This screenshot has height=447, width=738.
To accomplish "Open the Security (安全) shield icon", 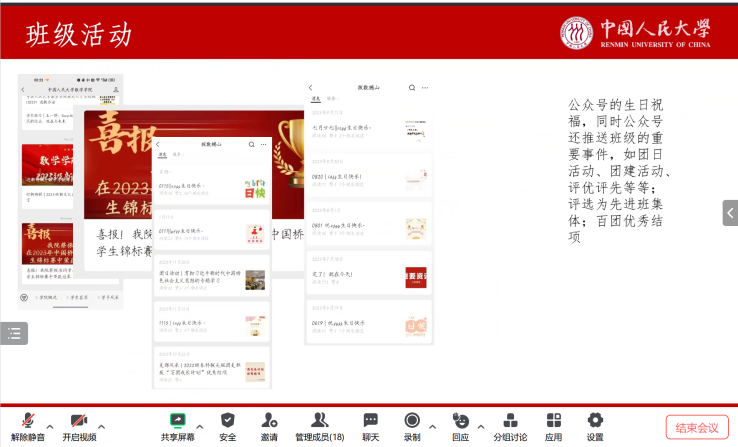I will [228, 421].
